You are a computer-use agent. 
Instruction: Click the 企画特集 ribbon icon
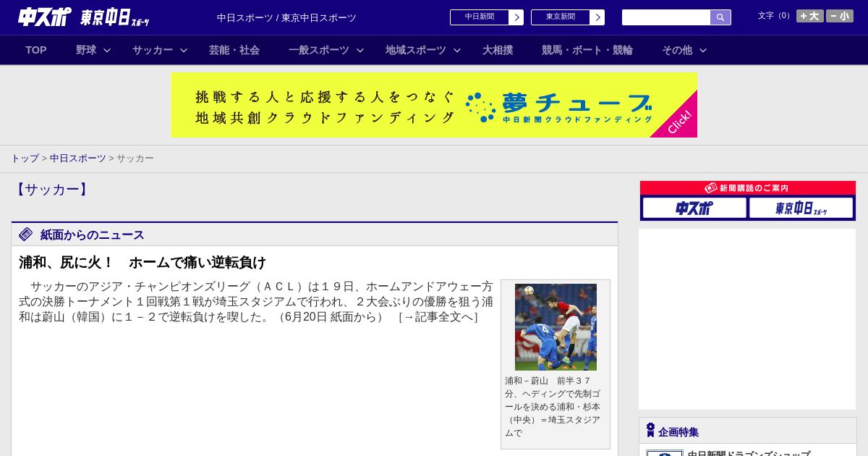[650, 431]
